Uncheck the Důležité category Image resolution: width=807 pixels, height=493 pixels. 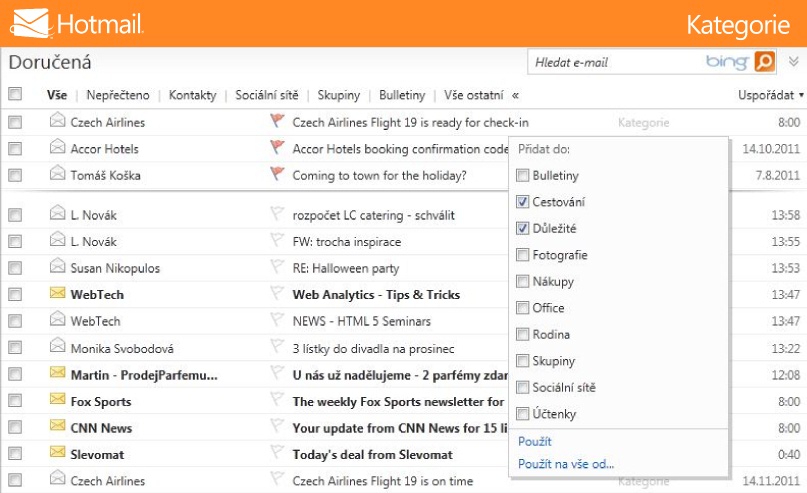pyautogui.click(x=522, y=228)
